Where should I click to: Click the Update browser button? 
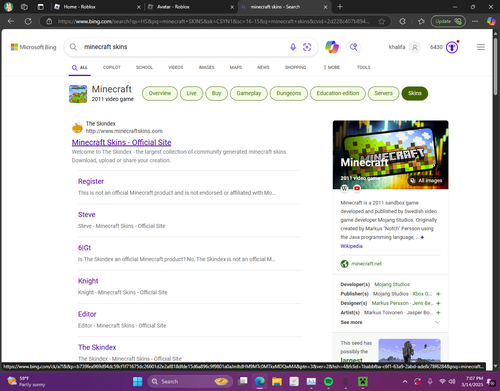tap(448, 21)
